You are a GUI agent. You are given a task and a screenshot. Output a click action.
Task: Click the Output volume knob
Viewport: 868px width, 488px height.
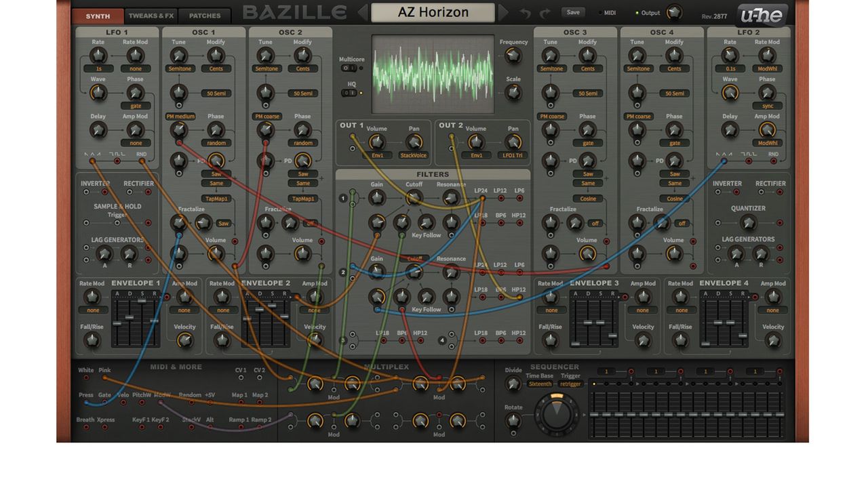pos(673,12)
